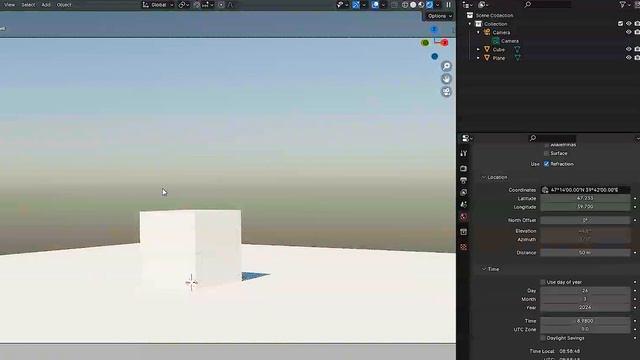
Task: Switch to wireframe viewport shading
Action: click(x=405, y=5)
